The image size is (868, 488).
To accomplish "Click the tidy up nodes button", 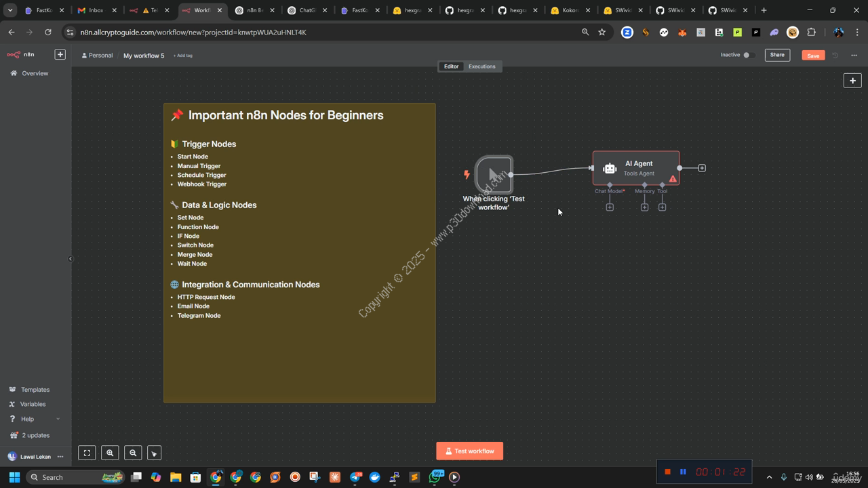I will [x=154, y=453].
